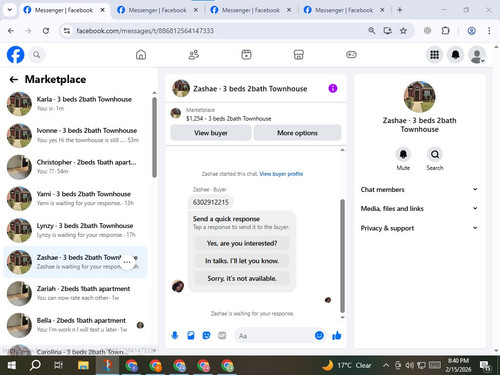Open Lynzy's 3 beds 2bath Townhouse chat
This screenshot has height=375, width=500.
point(76,230)
